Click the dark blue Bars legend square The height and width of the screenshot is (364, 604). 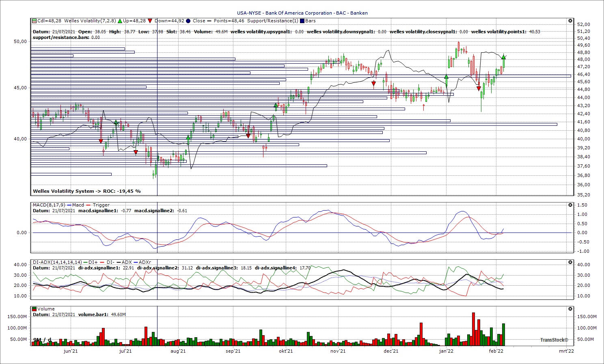click(x=302, y=21)
